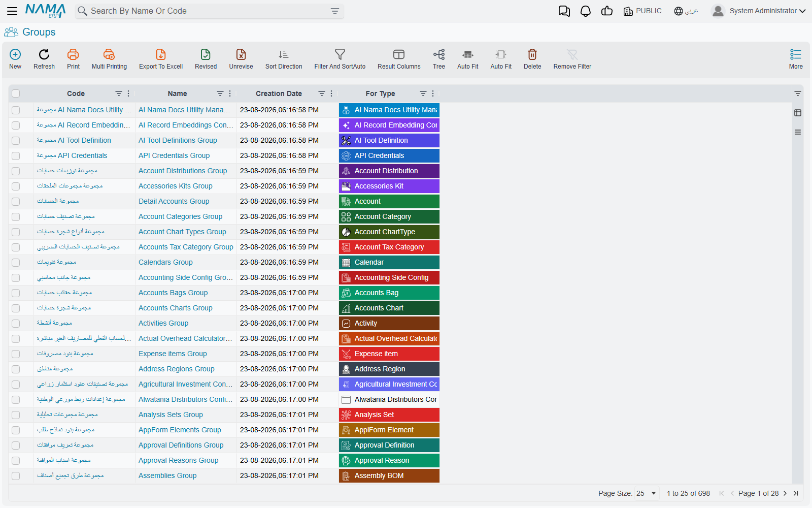The width and height of the screenshot is (812, 508).
Task: Change the Sort Direction
Action: pyautogui.click(x=284, y=59)
